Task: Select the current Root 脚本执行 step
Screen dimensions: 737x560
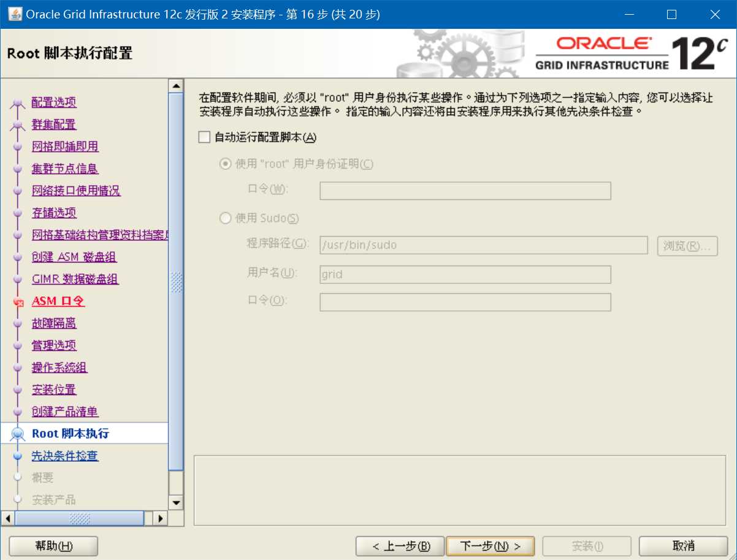Action: [x=71, y=434]
